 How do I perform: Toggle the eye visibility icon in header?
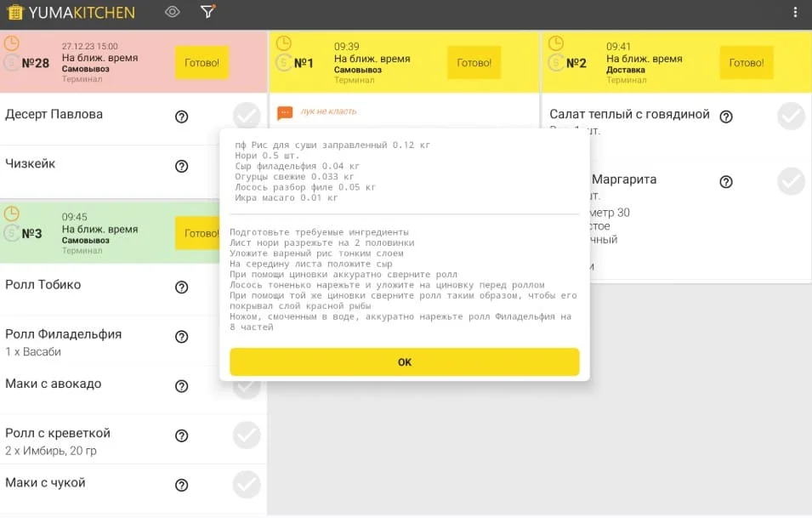pos(173,12)
